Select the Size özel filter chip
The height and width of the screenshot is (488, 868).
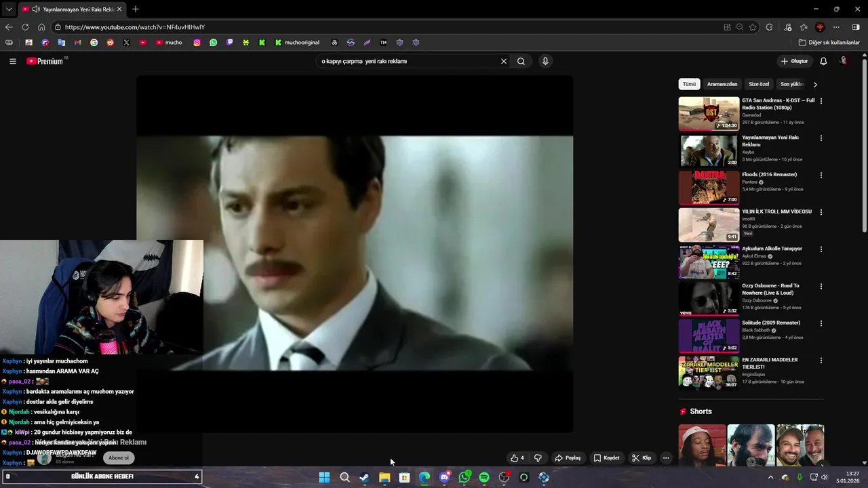(x=759, y=84)
